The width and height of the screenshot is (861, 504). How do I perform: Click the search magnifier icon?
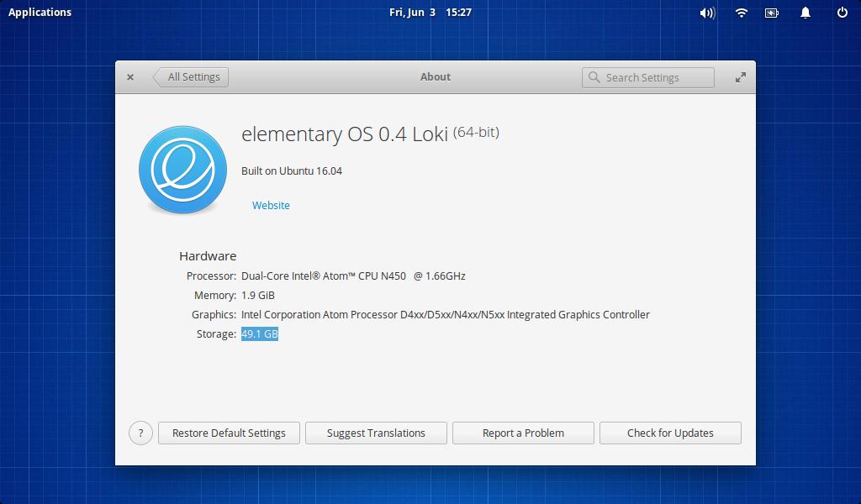pos(594,77)
